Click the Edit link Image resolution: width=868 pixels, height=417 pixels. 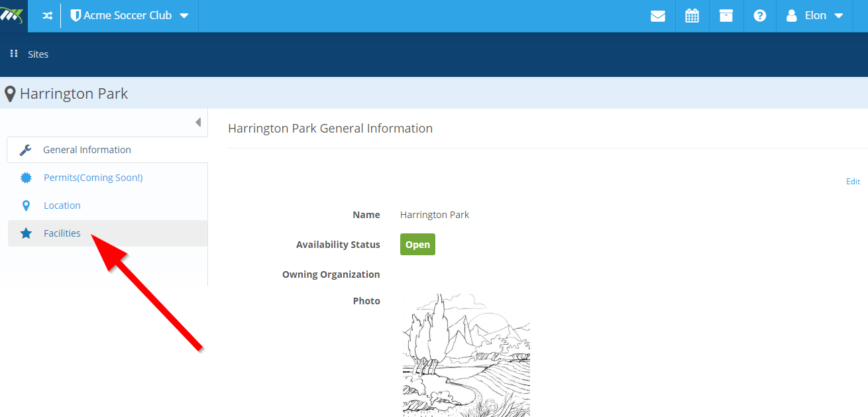pos(853,182)
